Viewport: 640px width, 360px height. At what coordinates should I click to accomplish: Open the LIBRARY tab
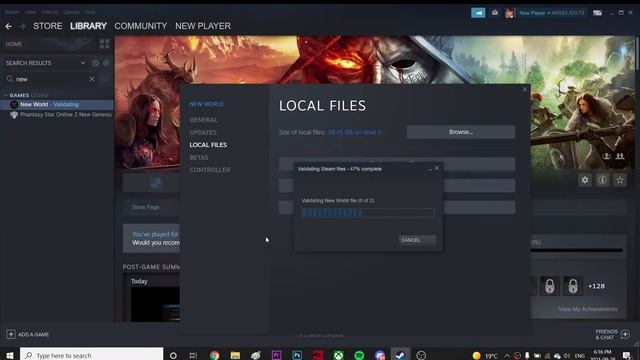(88, 26)
